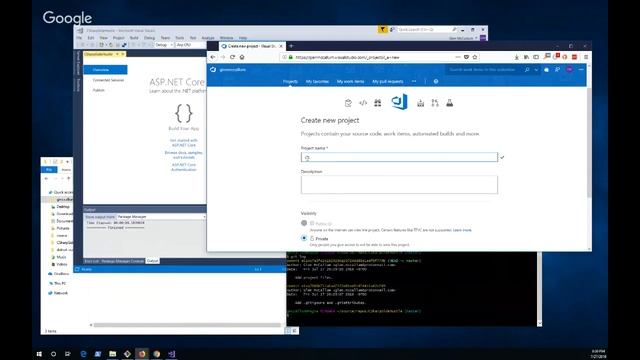Open Cortana search circle on taskbar
The image size is (640, 360).
click(53, 354)
